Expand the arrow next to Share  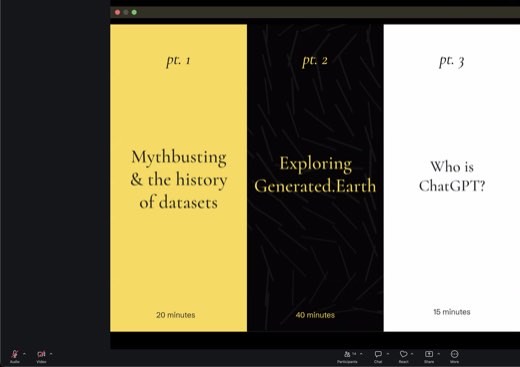[438, 354]
